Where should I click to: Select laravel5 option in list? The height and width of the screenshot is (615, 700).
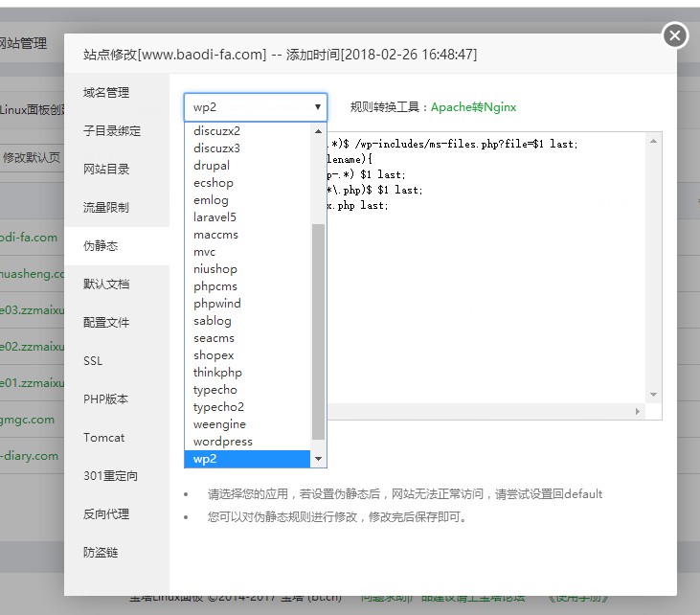pos(215,217)
